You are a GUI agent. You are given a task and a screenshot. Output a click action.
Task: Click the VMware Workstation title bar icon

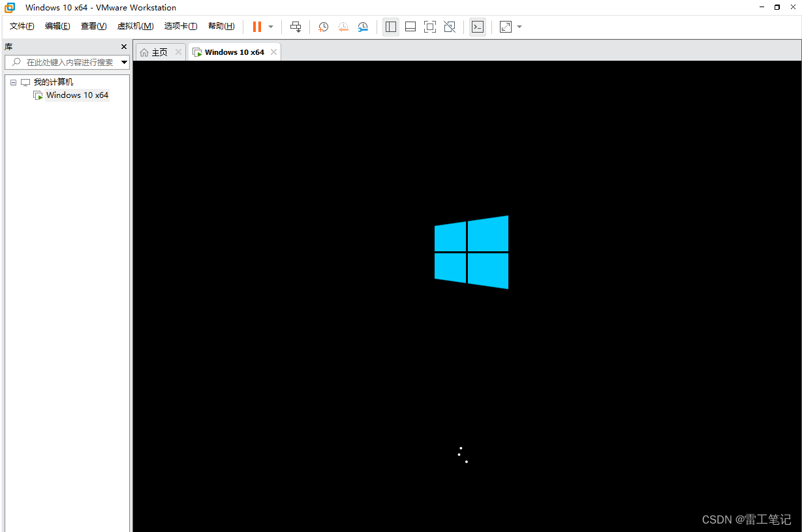pos(10,8)
